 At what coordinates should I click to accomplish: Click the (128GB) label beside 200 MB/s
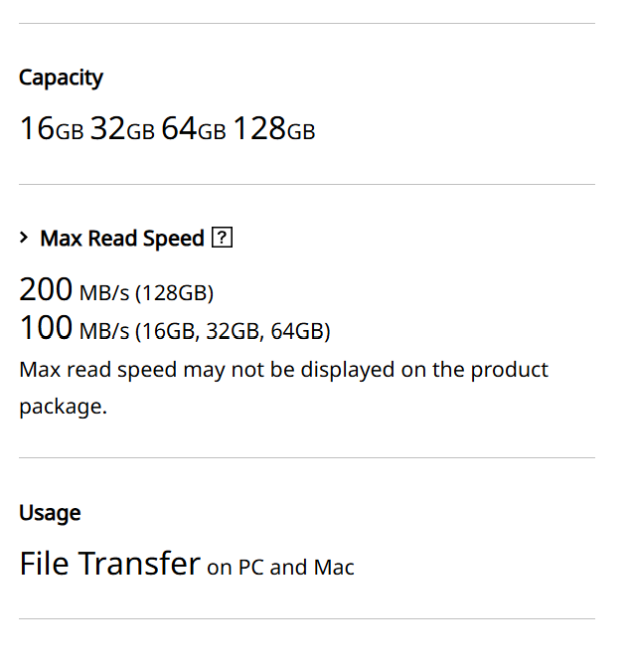coord(174,293)
